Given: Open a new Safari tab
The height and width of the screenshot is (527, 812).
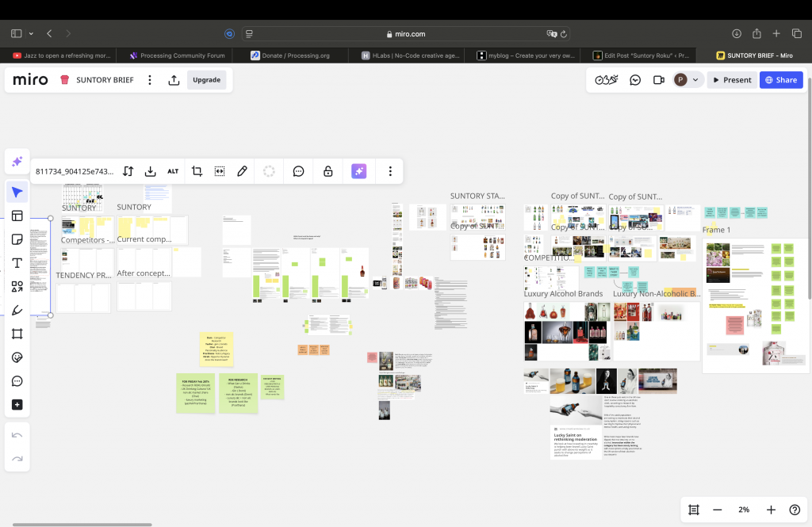Looking at the screenshot, I should coord(776,33).
